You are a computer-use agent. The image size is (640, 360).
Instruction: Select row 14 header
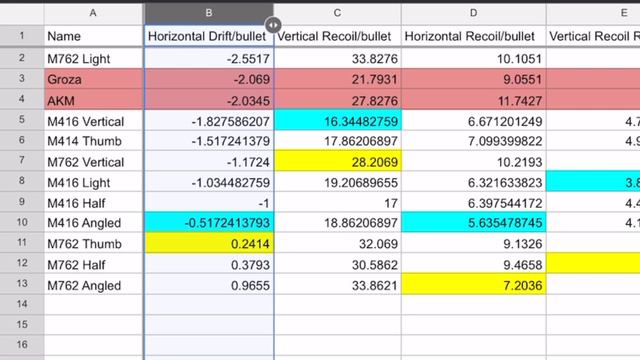pyautogui.click(x=22, y=304)
